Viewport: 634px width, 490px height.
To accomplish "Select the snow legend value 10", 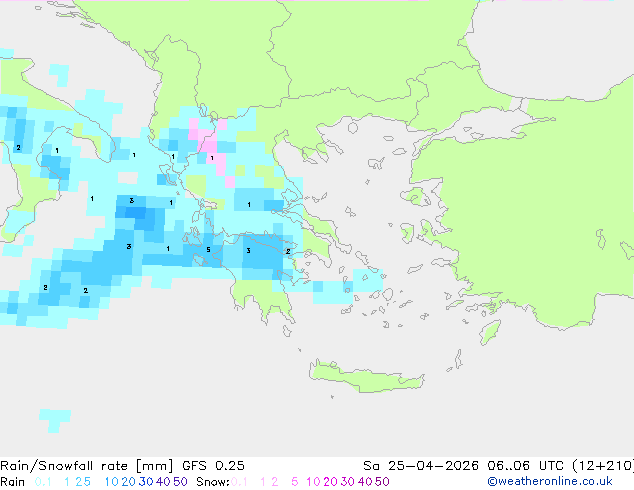I will click(x=313, y=482).
